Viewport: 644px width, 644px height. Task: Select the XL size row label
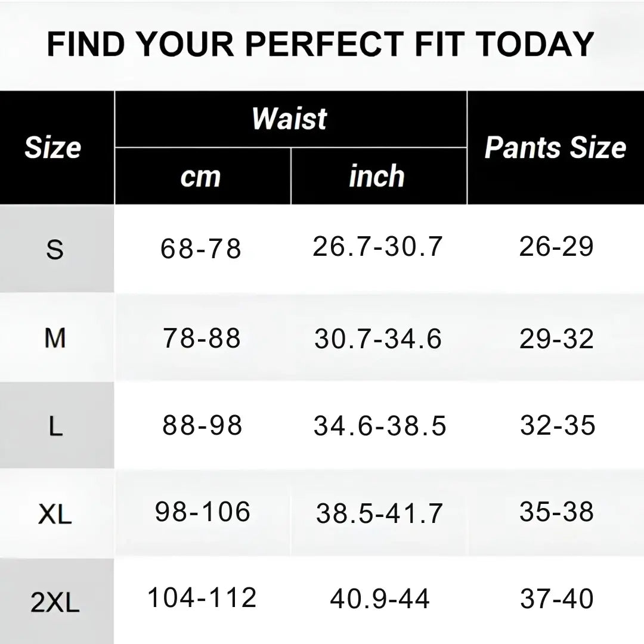[55, 514]
